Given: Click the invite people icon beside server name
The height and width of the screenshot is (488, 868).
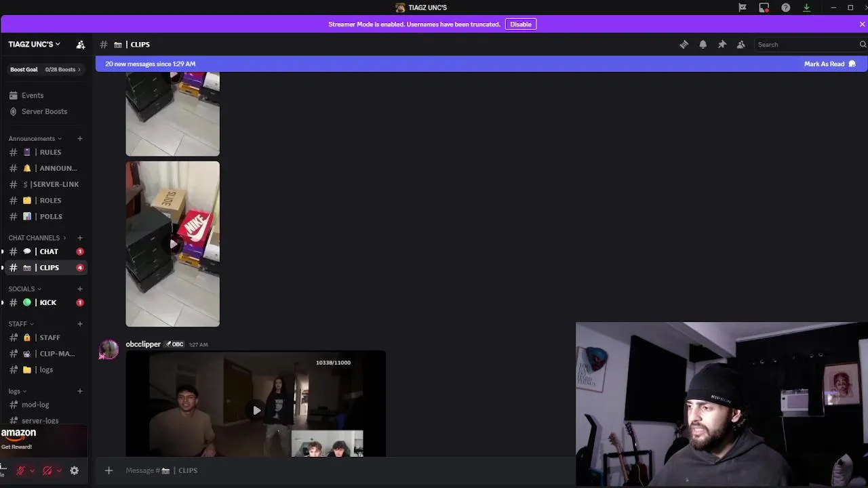Looking at the screenshot, I should coord(81,45).
